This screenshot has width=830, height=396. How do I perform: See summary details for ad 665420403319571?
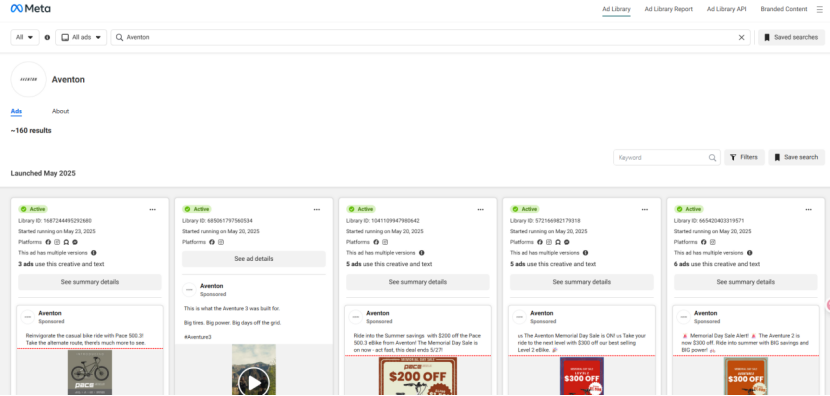(x=746, y=282)
